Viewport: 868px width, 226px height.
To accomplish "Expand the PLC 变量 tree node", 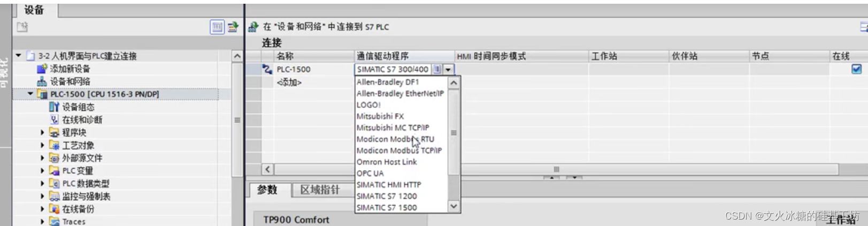I will click(x=43, y=171).
